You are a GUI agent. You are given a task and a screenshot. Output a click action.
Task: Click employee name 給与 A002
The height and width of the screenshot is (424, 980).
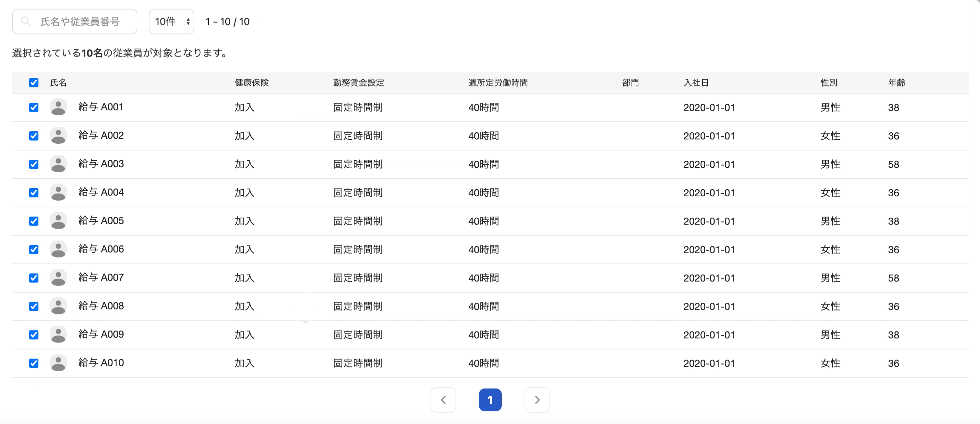point(101,136)
